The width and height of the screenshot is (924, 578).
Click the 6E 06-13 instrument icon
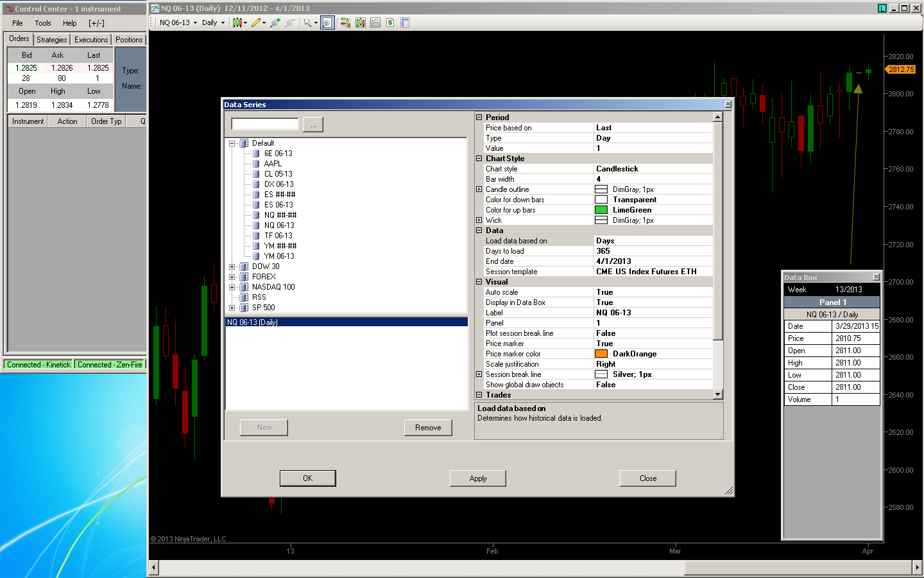point(256,153)
